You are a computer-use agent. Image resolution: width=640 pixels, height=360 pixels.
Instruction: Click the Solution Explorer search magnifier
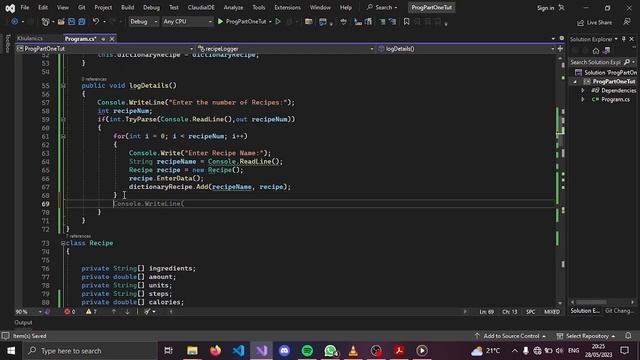click(x=627, y=62)
